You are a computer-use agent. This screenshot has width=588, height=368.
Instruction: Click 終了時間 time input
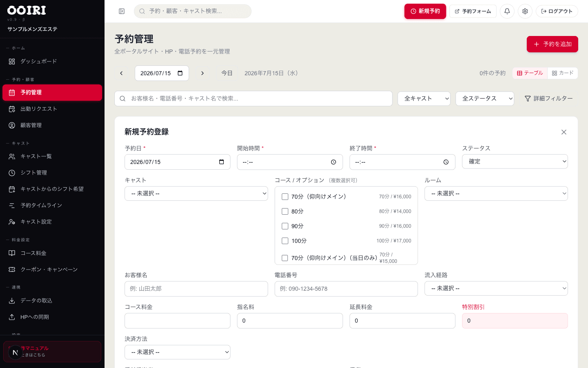(402, 162)
